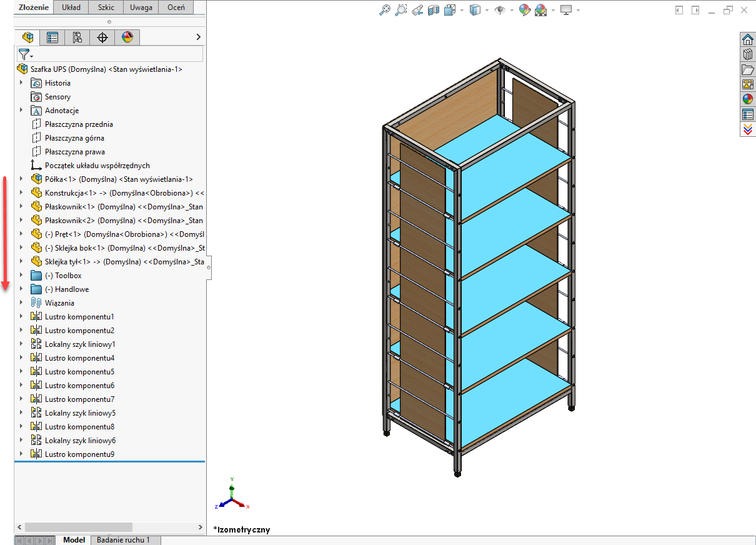Return to the previous view
Image resolution: width=756 pixels, height=545 pixels.
[417, 10]
